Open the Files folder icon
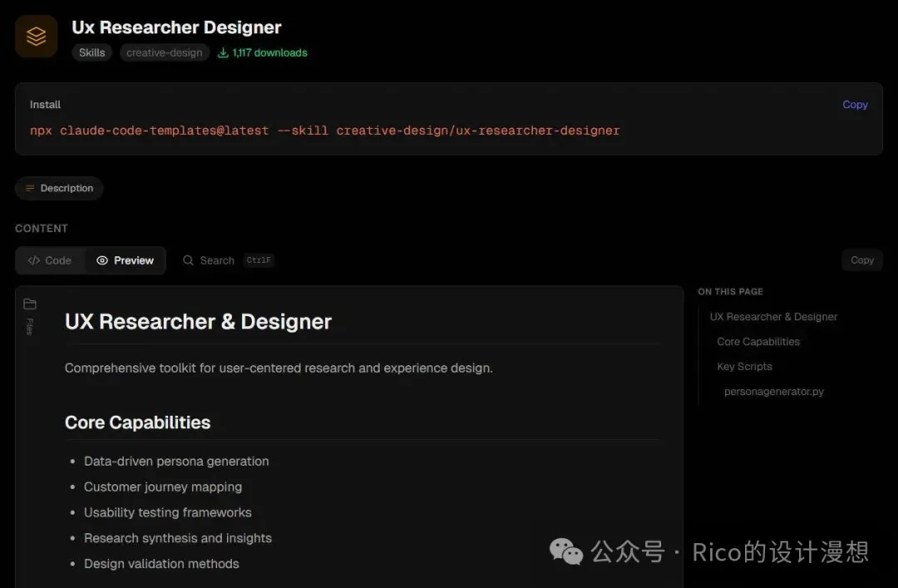This screenshot has height=588, width=898. [x=30, y=304]
